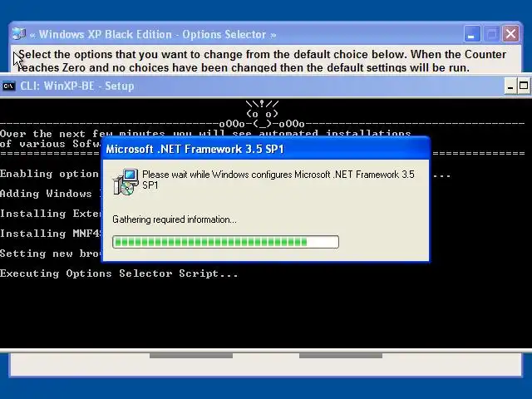This screenshot has height=399, width=532.
Task: Click the 'Installing Exte' console line
Action: [51, 214]
